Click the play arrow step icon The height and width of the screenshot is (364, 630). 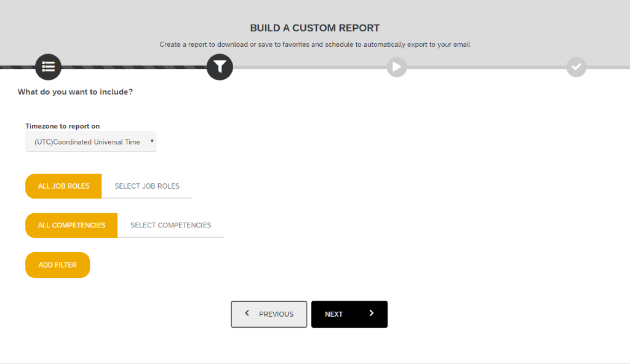point(397,66)
